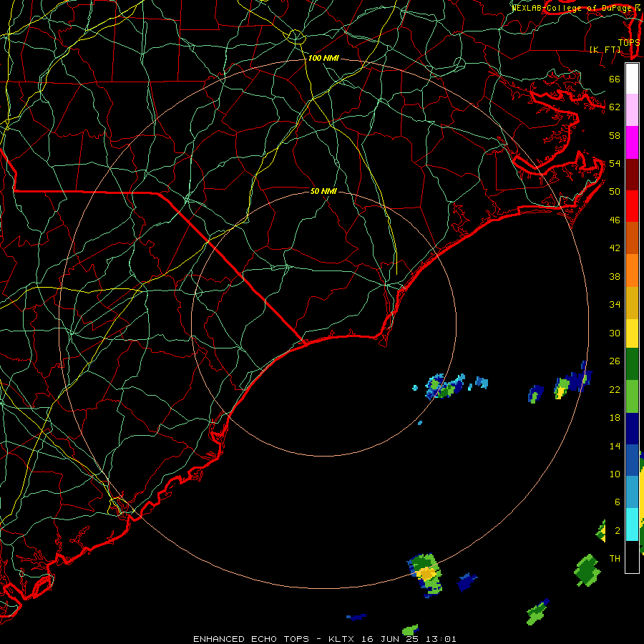
Task: Click the K FT units label
Action: [x=605, y=49]
